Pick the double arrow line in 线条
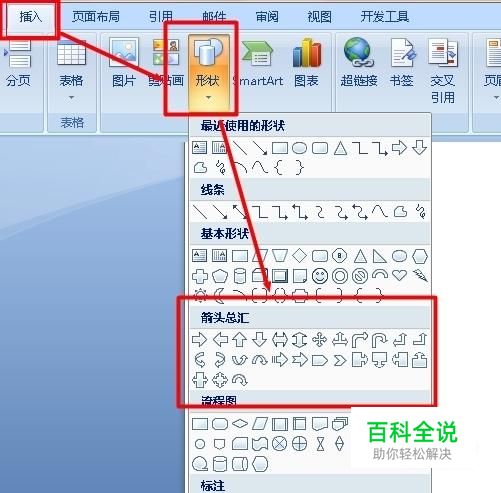The height and width of the screenshot is (493, 501). 240,212
